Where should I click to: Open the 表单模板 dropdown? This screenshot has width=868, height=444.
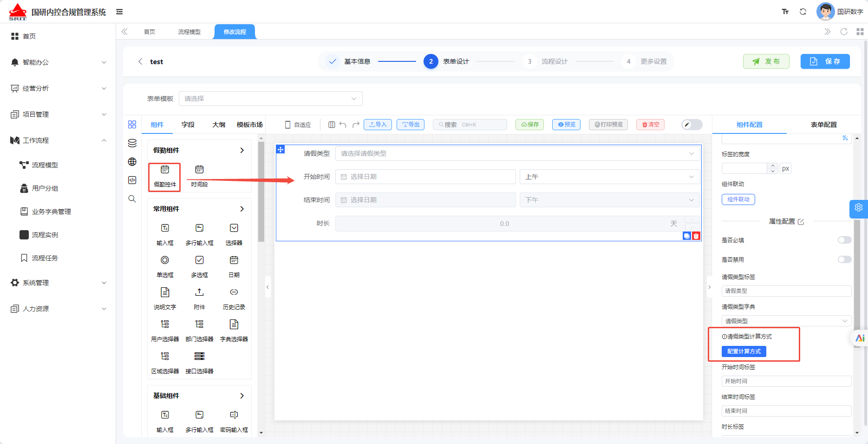click(270, 99)
